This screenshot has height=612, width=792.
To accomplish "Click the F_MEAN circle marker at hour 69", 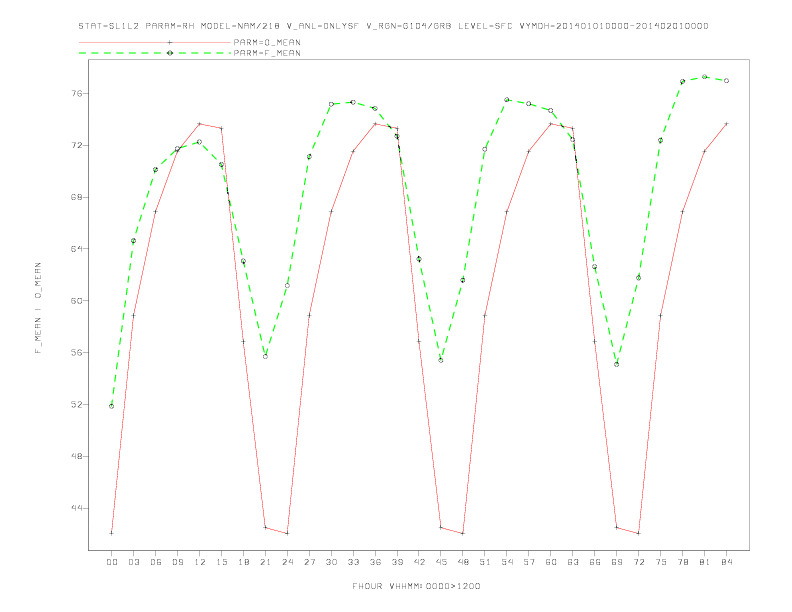I will 617,364.
